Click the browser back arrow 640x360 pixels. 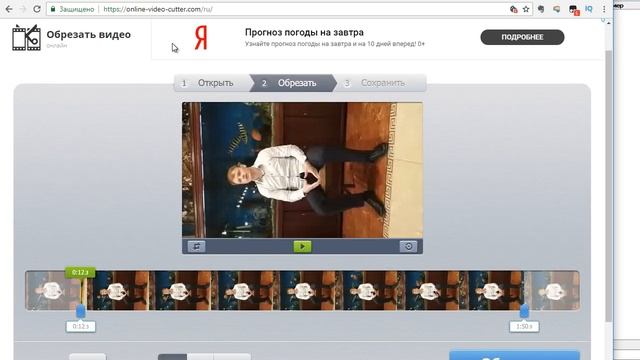point(9,9)
